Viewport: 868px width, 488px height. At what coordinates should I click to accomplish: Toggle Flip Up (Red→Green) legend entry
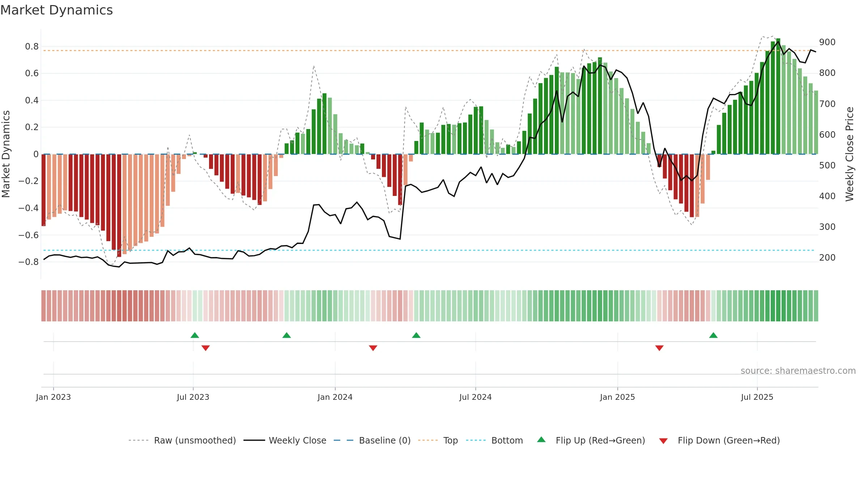coord(591,440)
